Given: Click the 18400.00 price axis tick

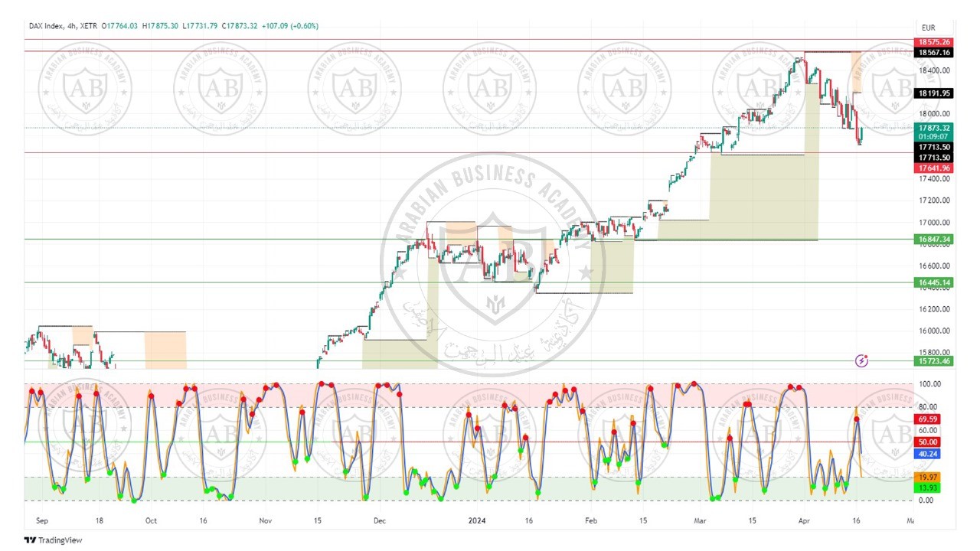Looking at the screenshot, I should click(934, 70).
